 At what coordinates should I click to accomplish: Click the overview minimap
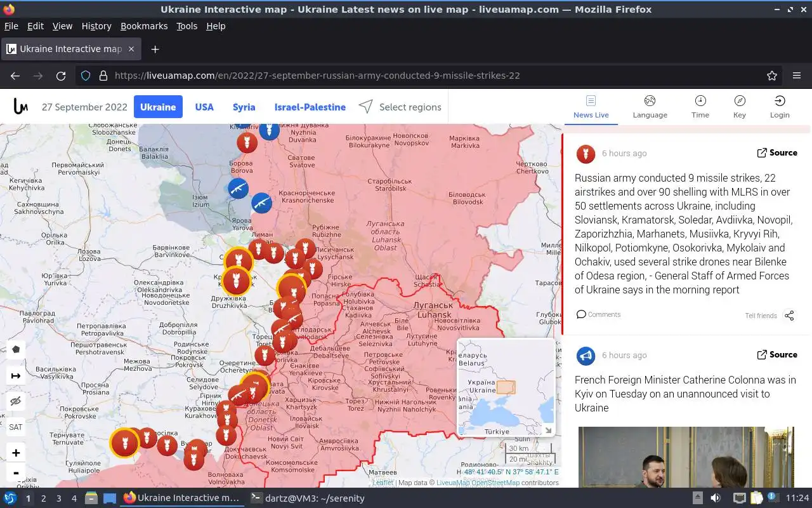click(506, 387)
